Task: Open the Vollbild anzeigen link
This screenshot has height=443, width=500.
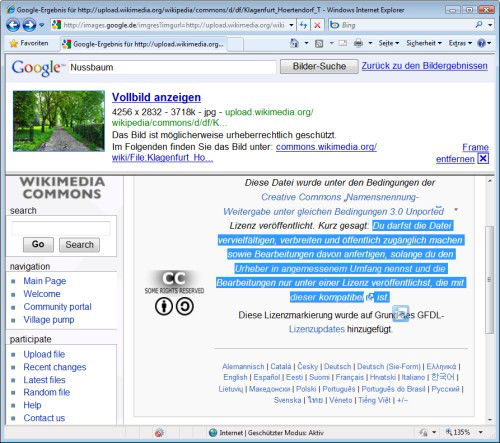Action: click(156, 97)
